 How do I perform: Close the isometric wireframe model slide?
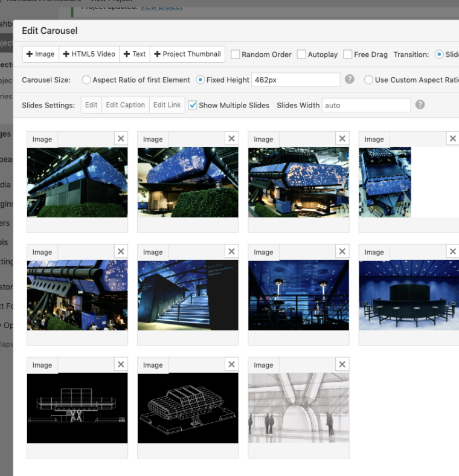click(x=231, y=364)
